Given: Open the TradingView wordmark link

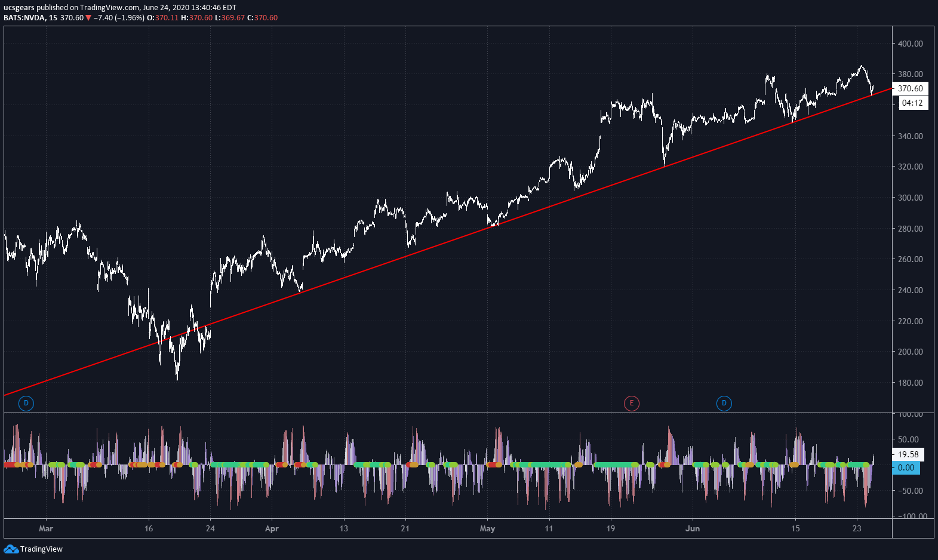Looking at the screenshot, I should coord(41,549).
